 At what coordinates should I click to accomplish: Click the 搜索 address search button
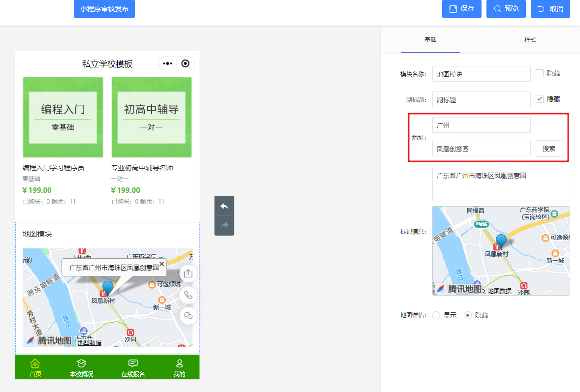coord(549,149)
